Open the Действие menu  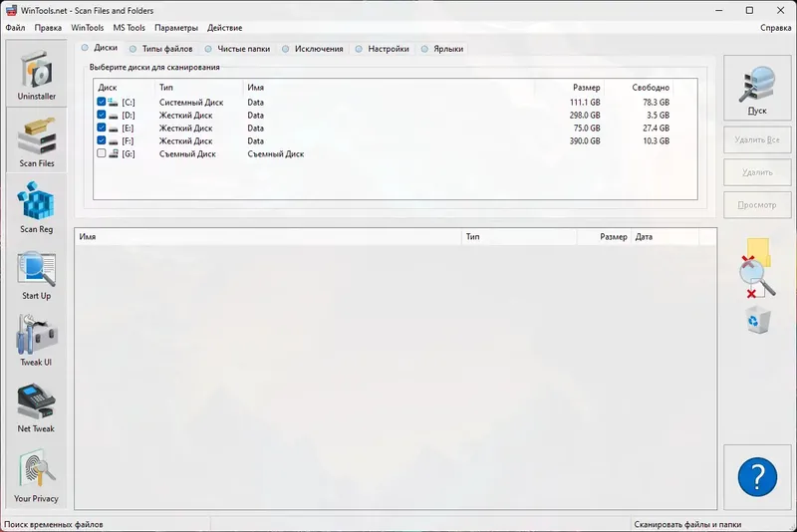point(225,28)
